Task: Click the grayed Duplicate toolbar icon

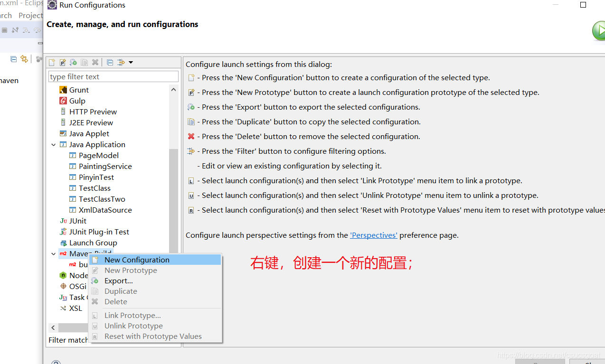Action: point(84,63)
